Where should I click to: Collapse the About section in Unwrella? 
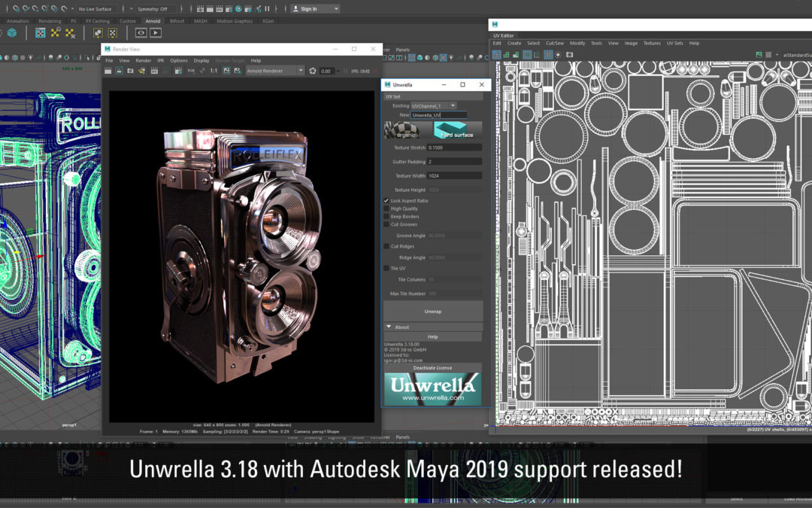coord(389,327)
